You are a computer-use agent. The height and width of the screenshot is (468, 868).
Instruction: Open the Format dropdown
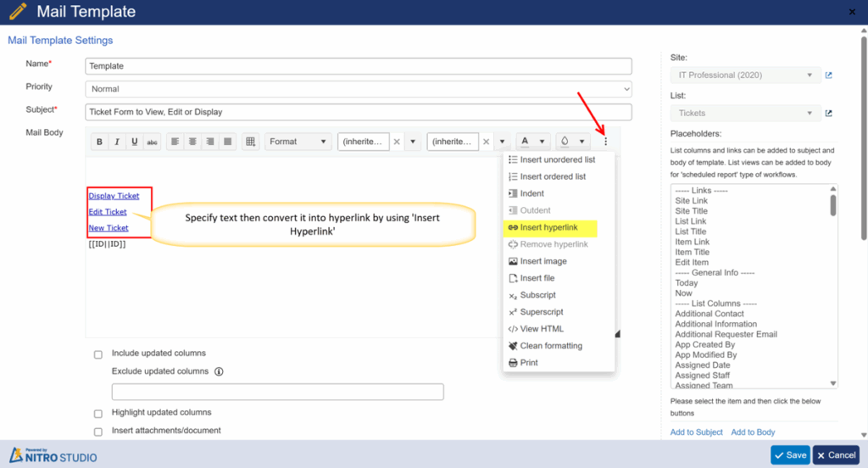point(298,142)
